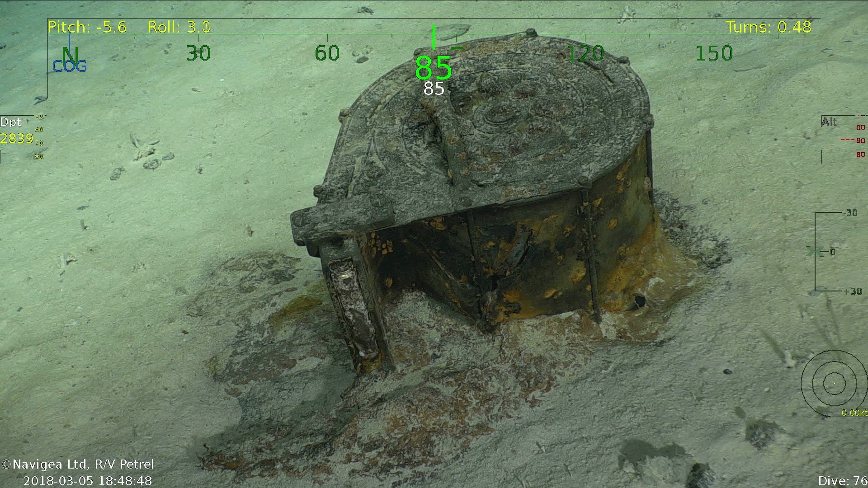Click the red 90 altitude marker
The image size is (868, 488).
860,141
